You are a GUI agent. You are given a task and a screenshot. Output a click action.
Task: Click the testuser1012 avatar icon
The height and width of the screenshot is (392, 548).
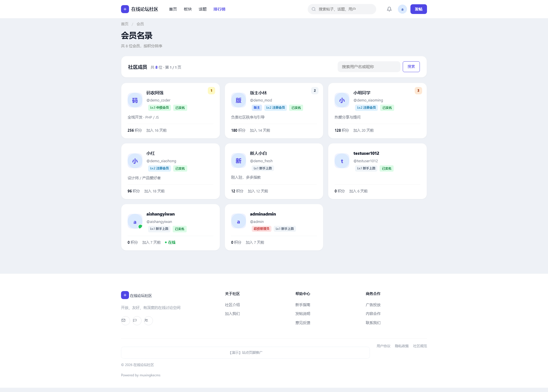point(342,161)
